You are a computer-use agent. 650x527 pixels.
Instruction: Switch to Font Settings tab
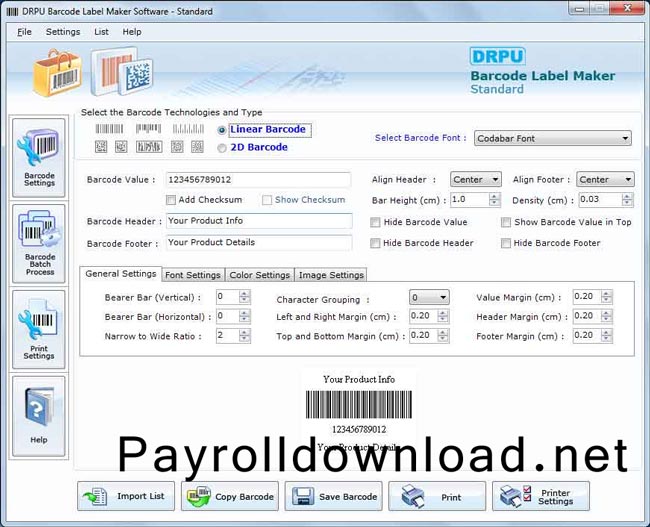tap(193, 275)
